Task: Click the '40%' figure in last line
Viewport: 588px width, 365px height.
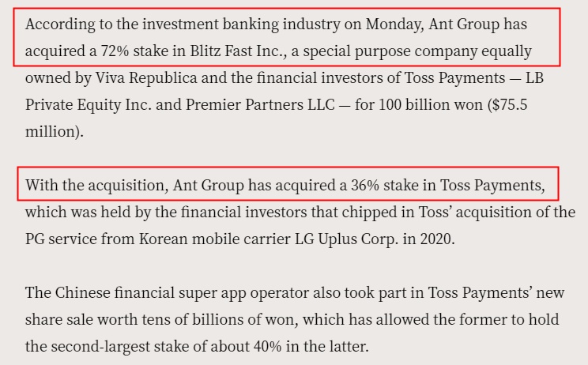Action: tap(267, 347)
